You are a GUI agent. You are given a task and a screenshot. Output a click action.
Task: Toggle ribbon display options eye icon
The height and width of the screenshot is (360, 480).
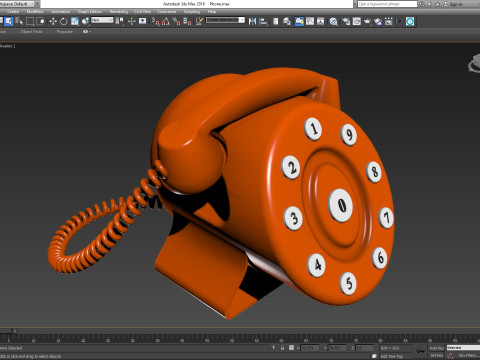pyautogui.click(x=86, y=32)
